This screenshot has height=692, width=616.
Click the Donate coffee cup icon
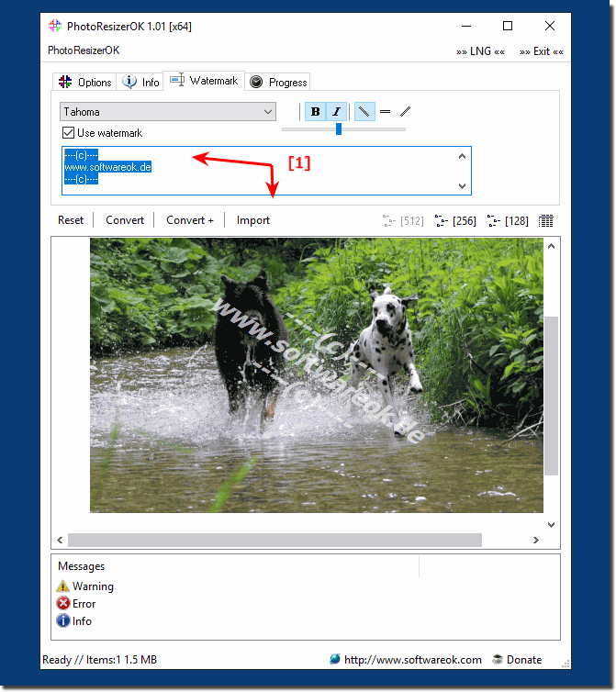[x=498, y=659]
